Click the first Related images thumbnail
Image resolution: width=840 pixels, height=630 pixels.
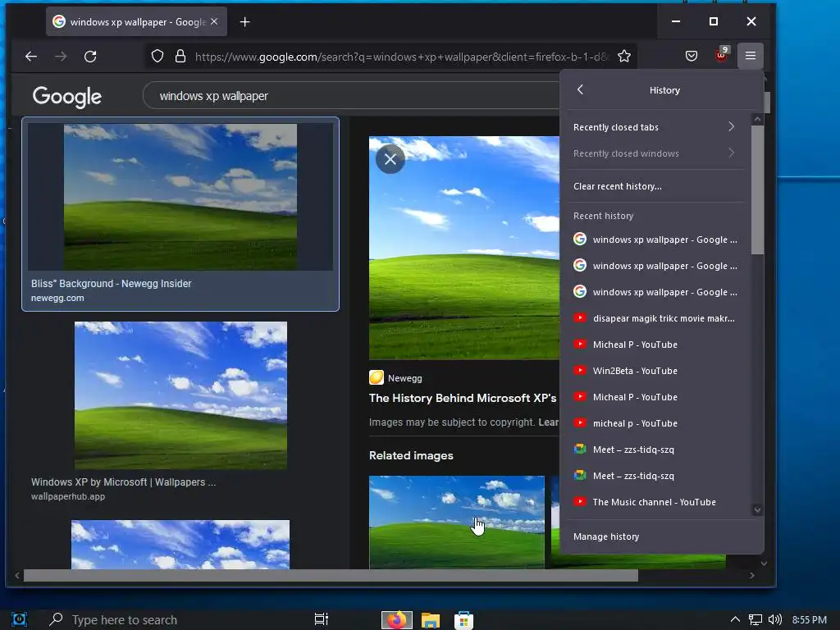click(456, 522)
